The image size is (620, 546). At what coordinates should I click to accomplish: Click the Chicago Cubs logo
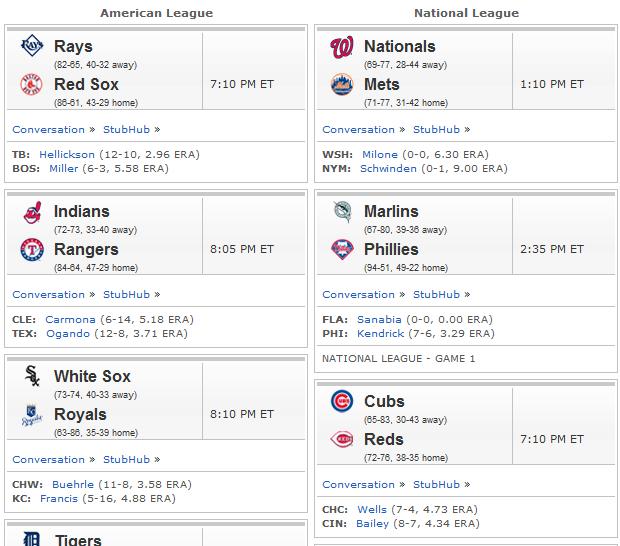tap(342, 401)
